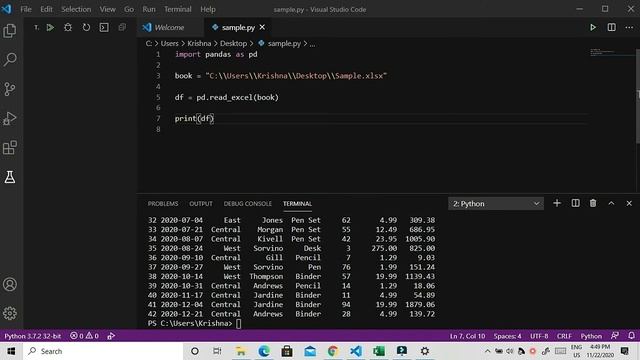Open editor More Actions ellipsis
The height and width of the screenshot is (360, 640).
pos(629,27)
